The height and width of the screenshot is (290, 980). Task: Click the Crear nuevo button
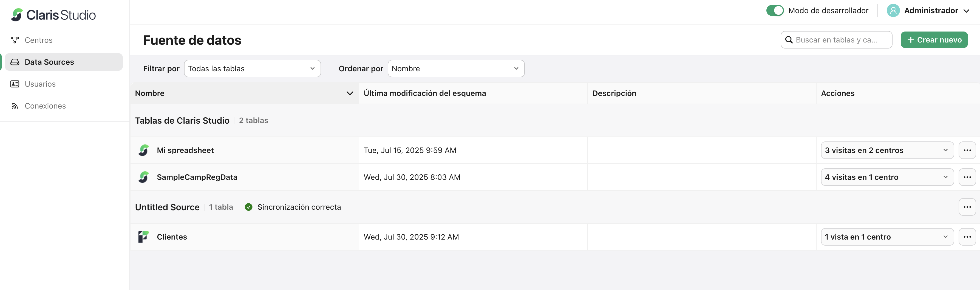[934, 40]
